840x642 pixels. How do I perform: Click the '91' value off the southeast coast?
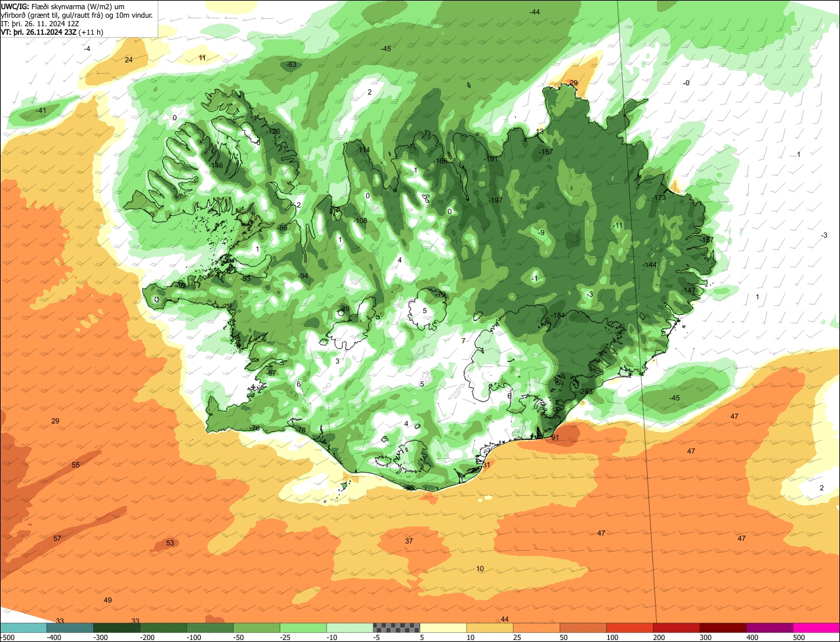[x=555, y=437]
